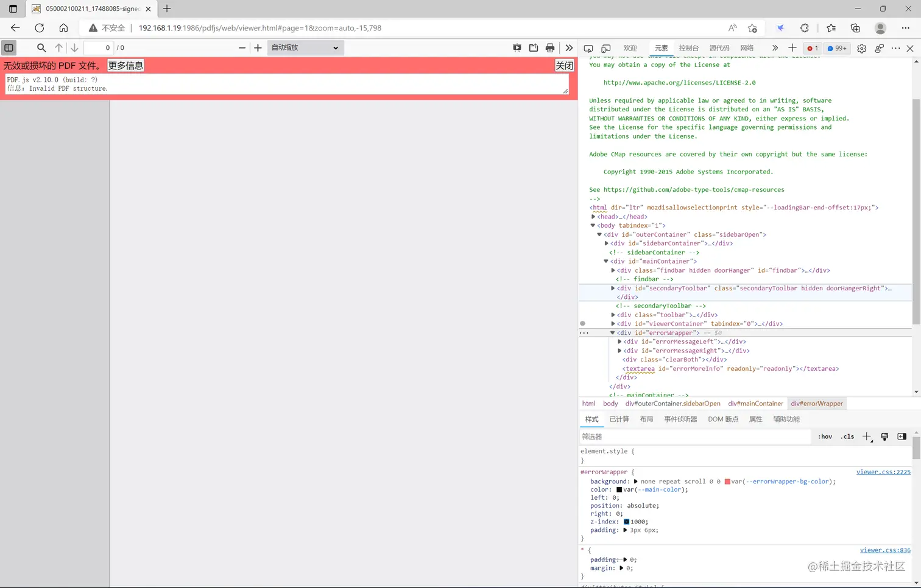Collapse the outerContainer div node

point(599,234)
